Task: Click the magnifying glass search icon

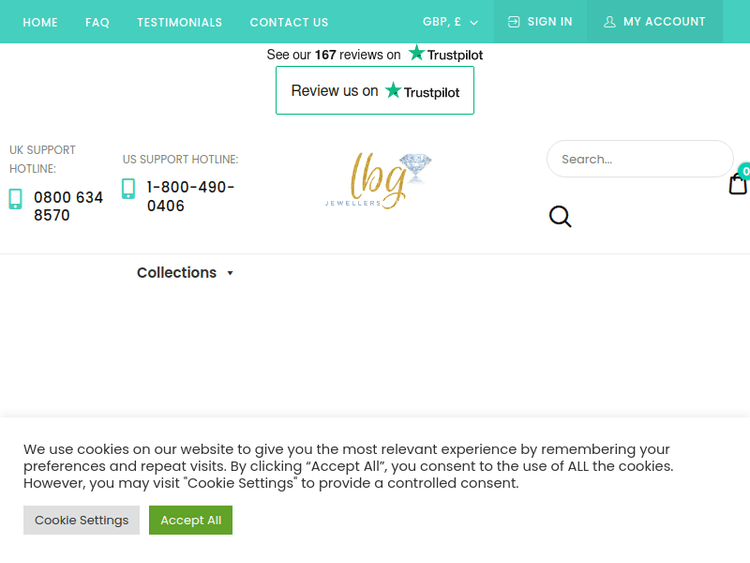Action: pyautogui.click(x=560, y=216)
